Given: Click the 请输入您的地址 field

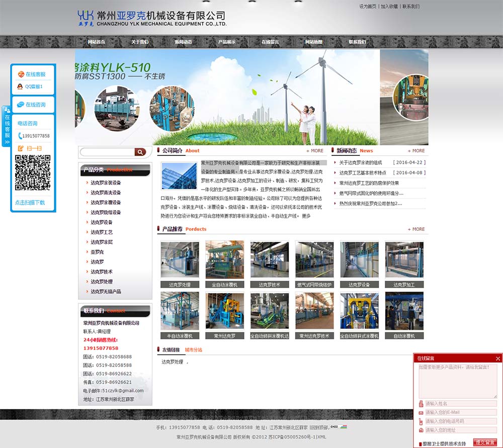Looking at the screenshot, I should [461, 430].
